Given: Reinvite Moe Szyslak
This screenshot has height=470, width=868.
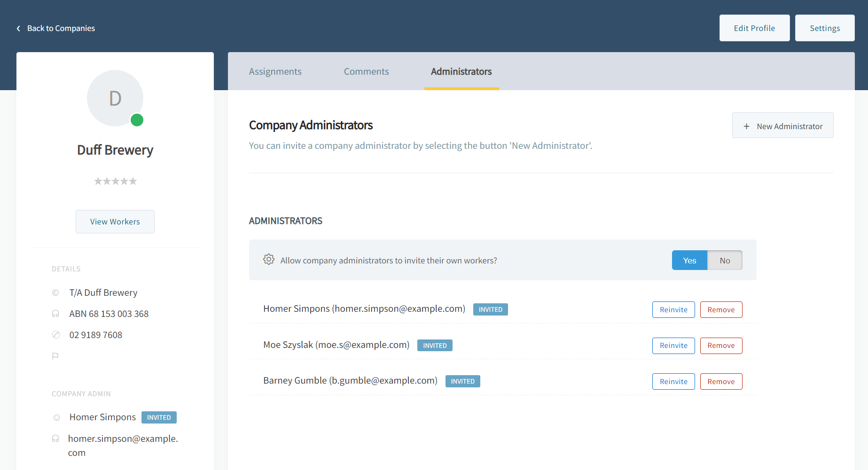Looking at the screenshot, I should click(673, 346).
